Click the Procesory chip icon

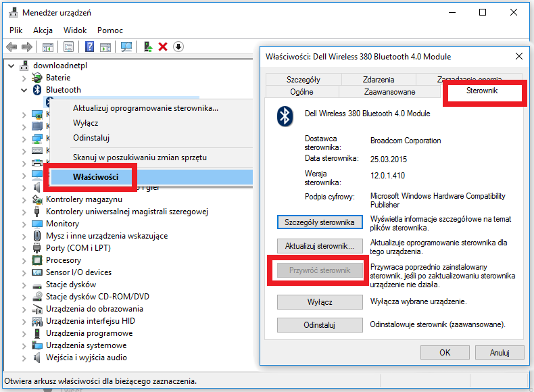coord(37,260)
